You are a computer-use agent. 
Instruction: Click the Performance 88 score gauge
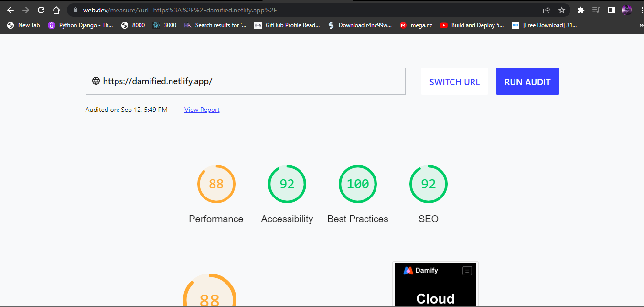pos(216,184)
